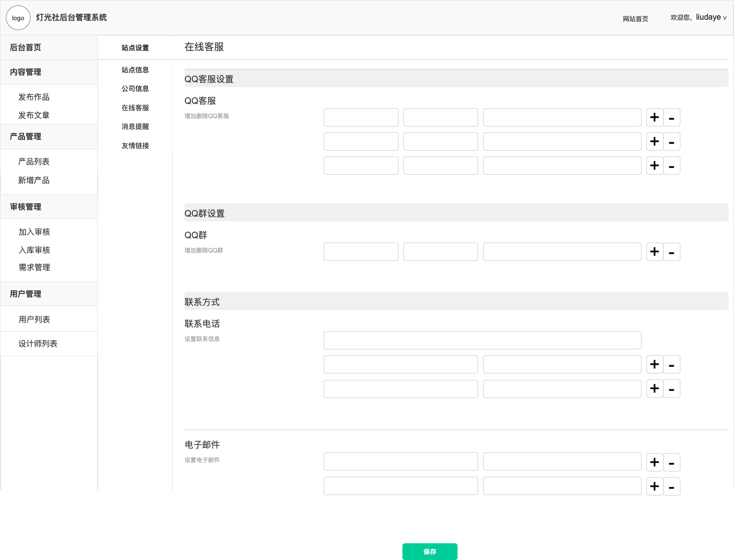734x560 pixels.
Task: Remove the first QQ客服 row
Action: pyautogui.click(x=672, y=118)
